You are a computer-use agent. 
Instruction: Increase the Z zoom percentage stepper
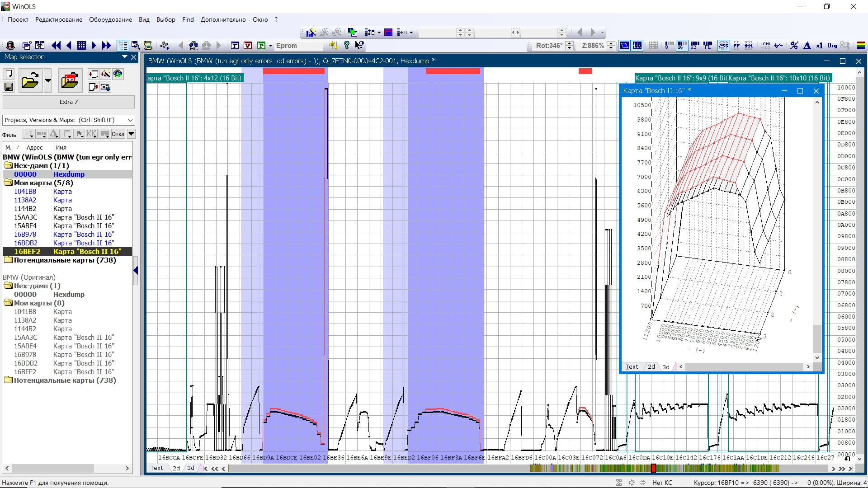point(611,43)
